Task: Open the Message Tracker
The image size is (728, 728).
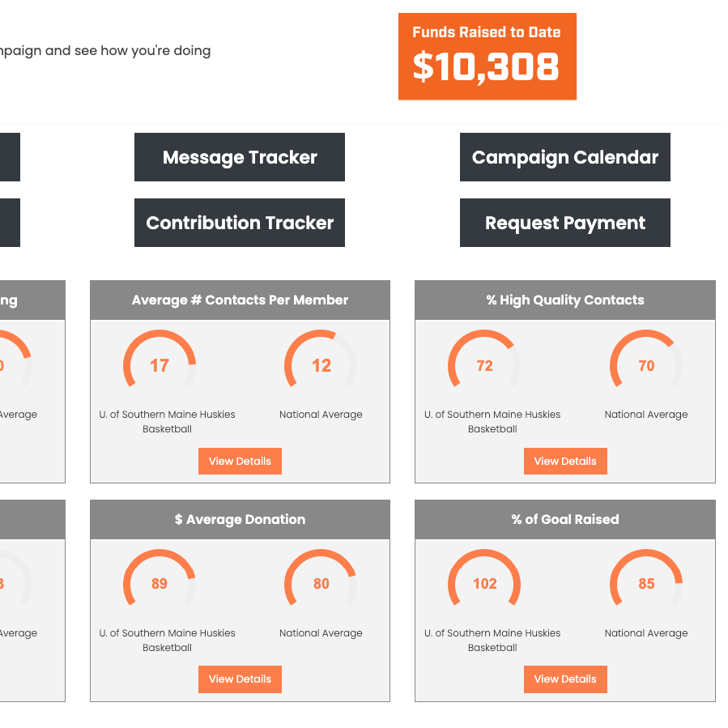Action: 240,157
